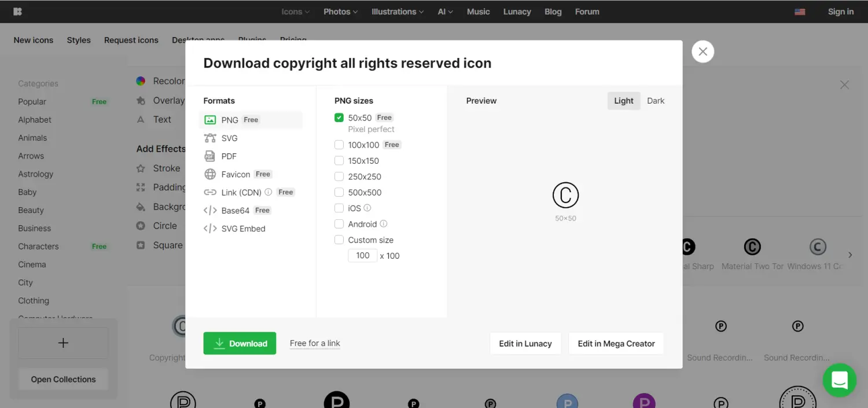Open the Cinema category

(32, 264)
